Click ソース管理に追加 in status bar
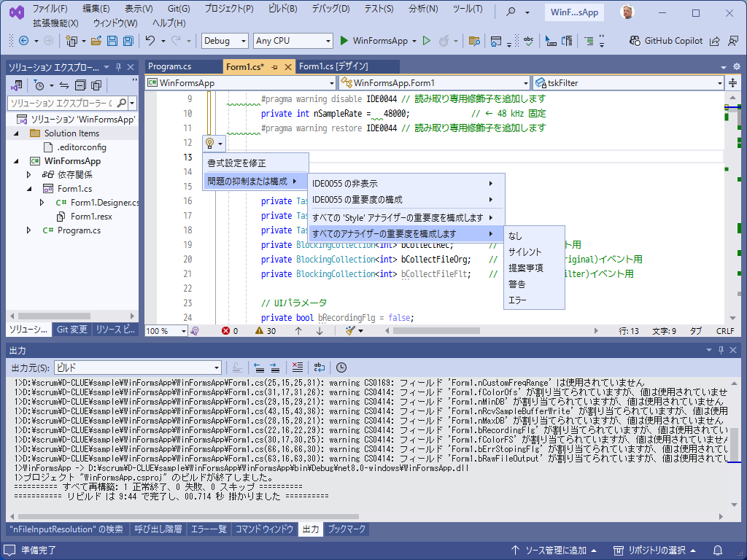The image size is (747, 560). (x=554, y=550)
